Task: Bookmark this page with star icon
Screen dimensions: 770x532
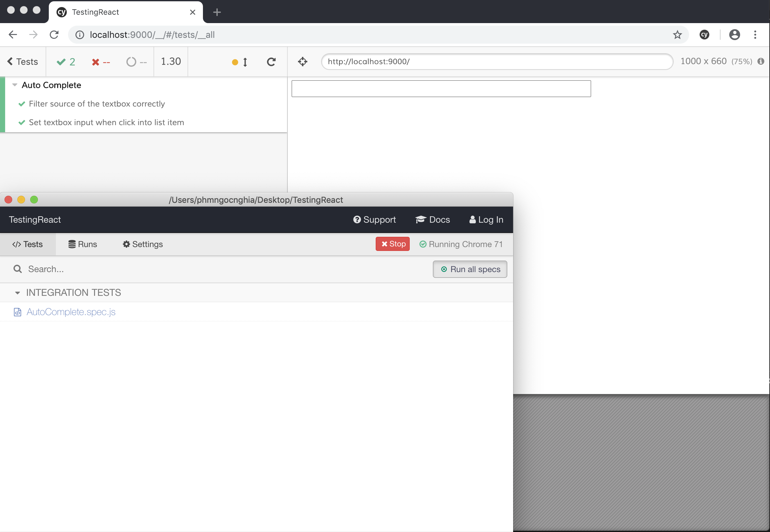Action: (x=677, y=35)
